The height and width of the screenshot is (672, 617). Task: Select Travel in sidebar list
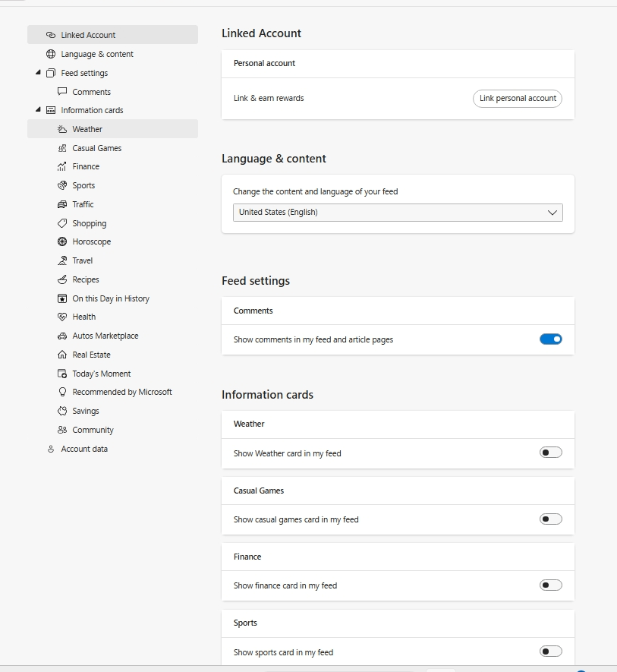[82, 260]
